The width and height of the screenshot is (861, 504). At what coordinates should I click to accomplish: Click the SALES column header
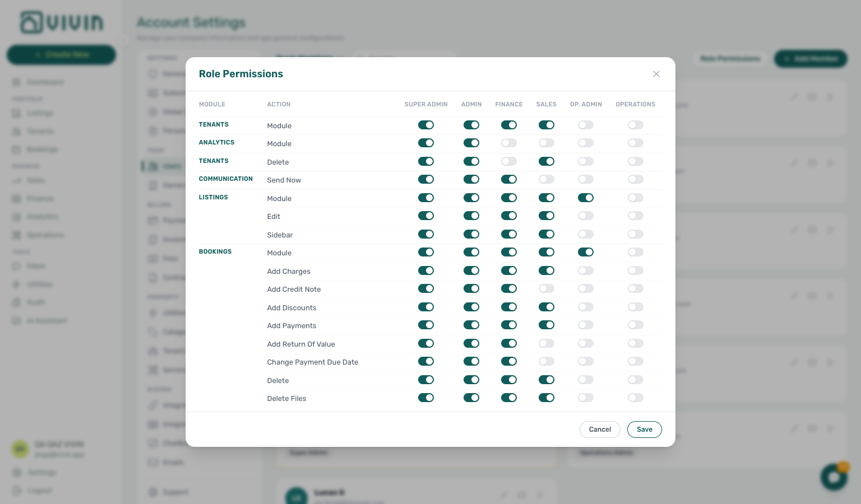(547, 104)
